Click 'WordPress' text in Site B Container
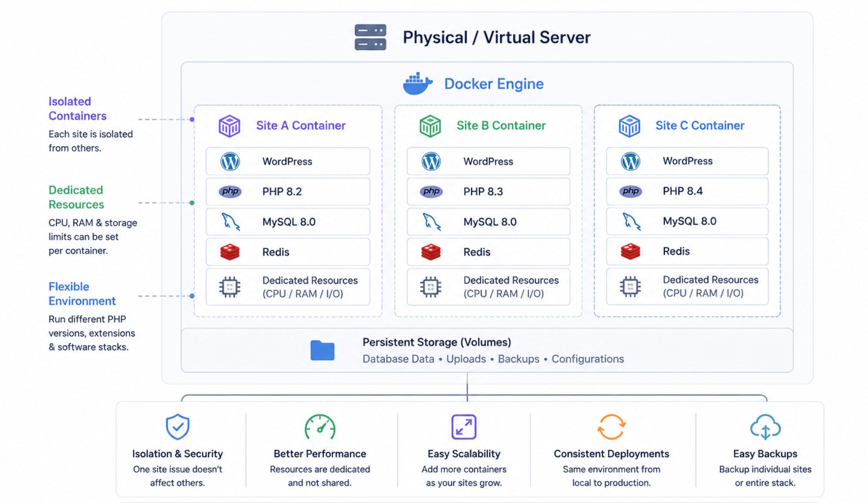This screenshot has width=868, height=503. click(x=488, y=161)
